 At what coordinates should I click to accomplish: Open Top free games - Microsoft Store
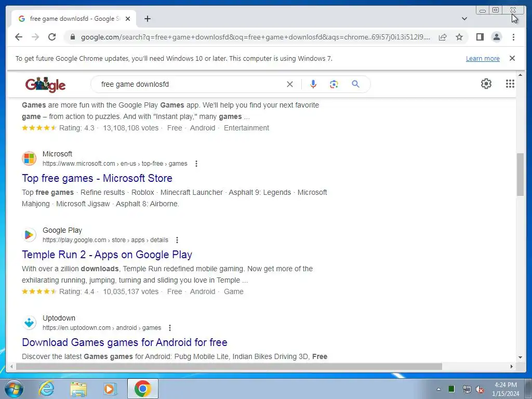pos(97,178)
